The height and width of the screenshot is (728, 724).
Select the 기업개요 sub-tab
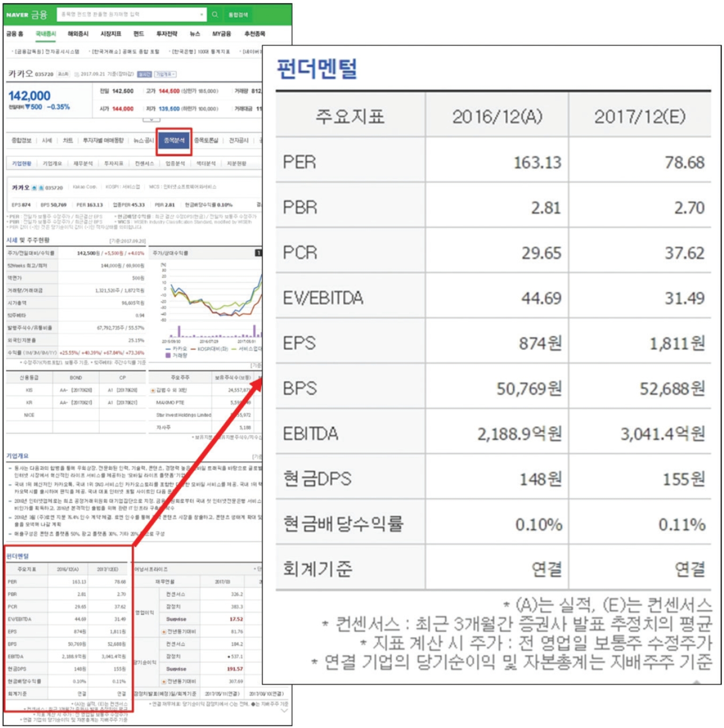52,164
